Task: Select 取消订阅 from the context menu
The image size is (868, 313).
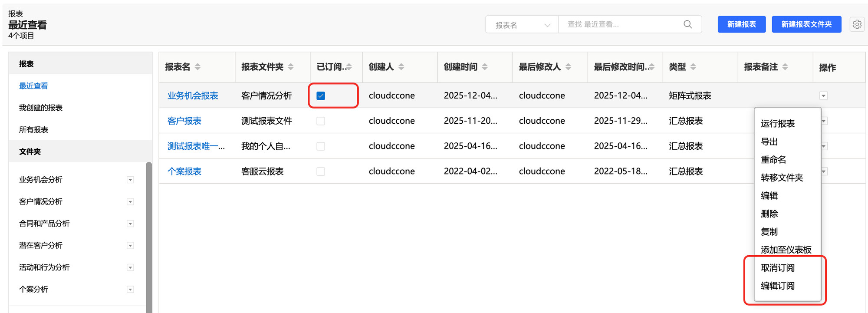Action: tap(777, 268)
